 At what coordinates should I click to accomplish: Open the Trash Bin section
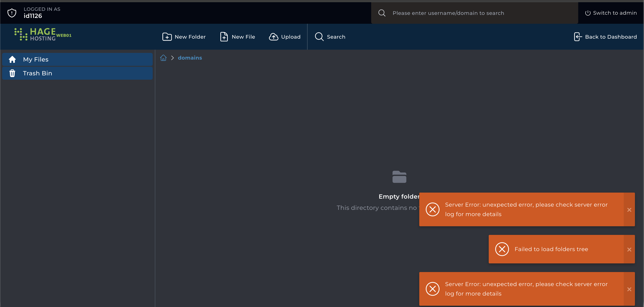[x=77, y=73]
